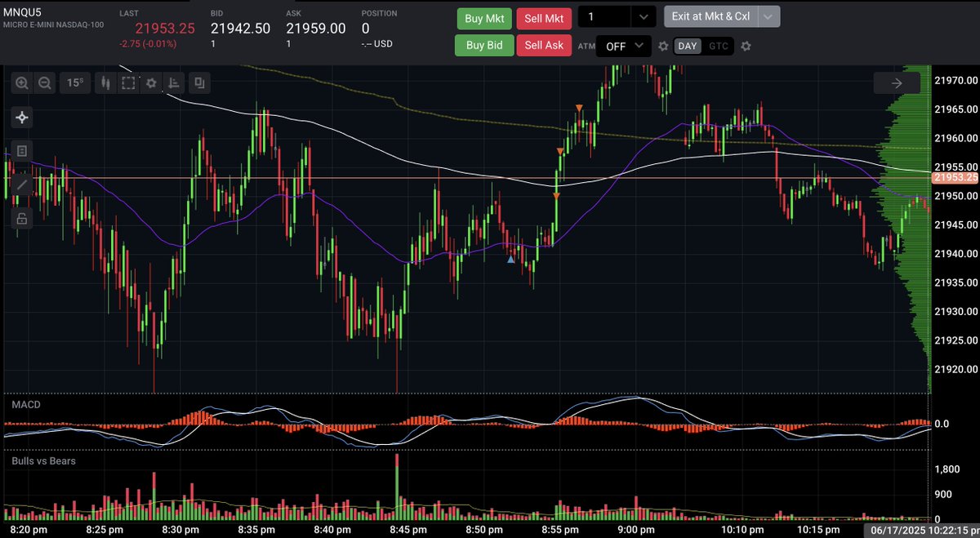This screenshot has width=980, height=538.
Task: Select DAY time-in-force
Action: point(688,46)
